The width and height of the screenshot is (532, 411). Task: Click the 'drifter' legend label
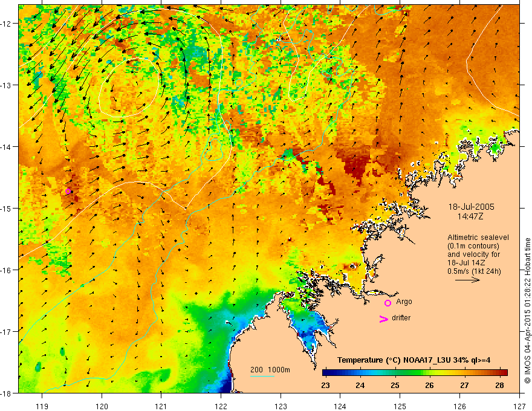[401, 318]
